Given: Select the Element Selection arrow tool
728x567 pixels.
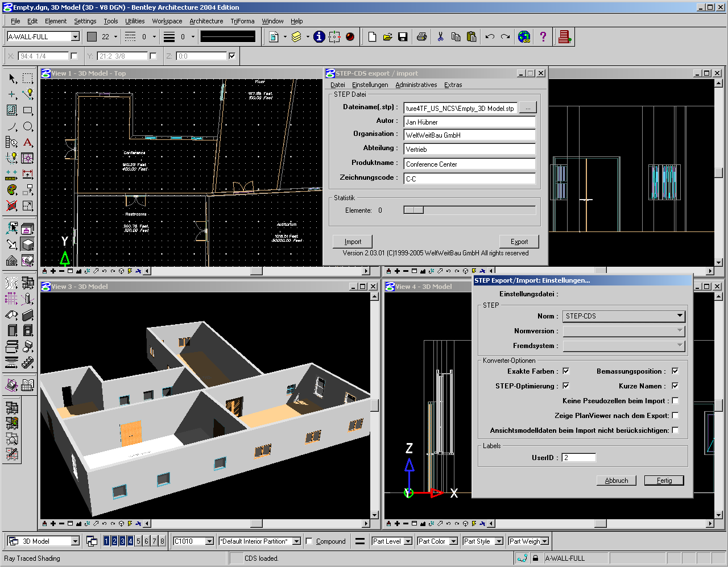Looking at the screenshot, I should tap(12, 78).
